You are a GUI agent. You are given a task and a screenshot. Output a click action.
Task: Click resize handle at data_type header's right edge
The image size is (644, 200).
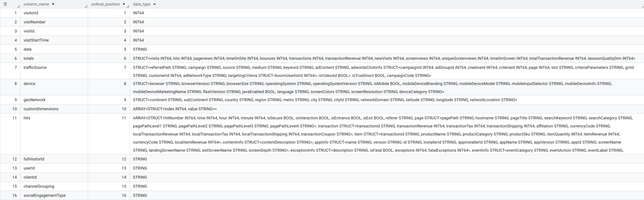pos(642,6)
